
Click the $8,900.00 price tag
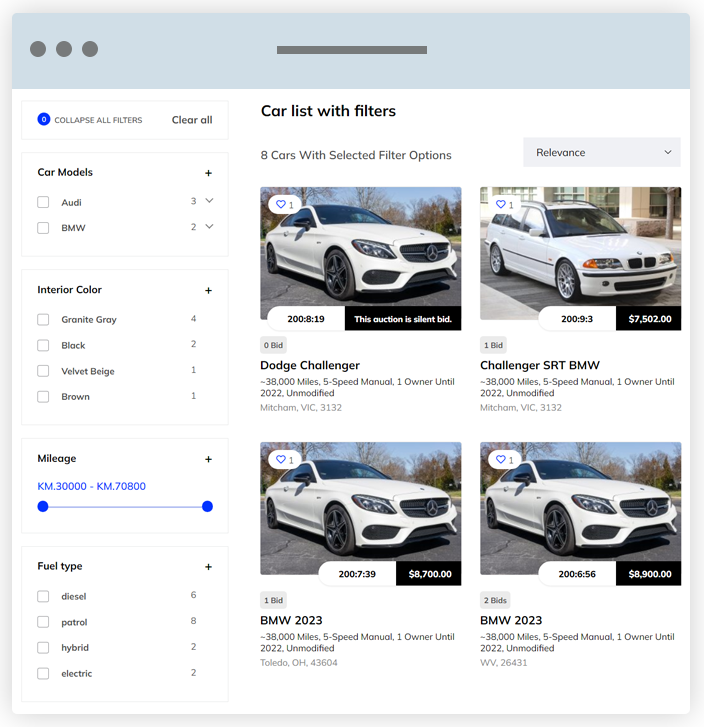[x=649, y=574]
